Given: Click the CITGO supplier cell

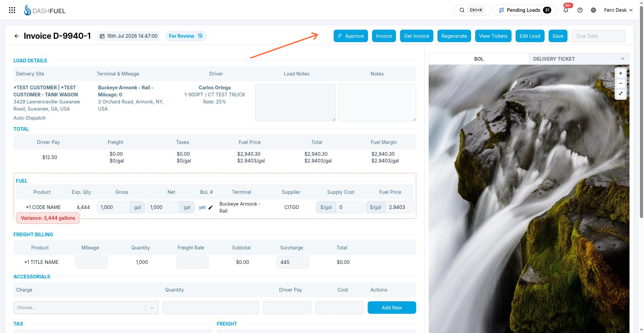Looking at the screenshot, I should (292, 207).
